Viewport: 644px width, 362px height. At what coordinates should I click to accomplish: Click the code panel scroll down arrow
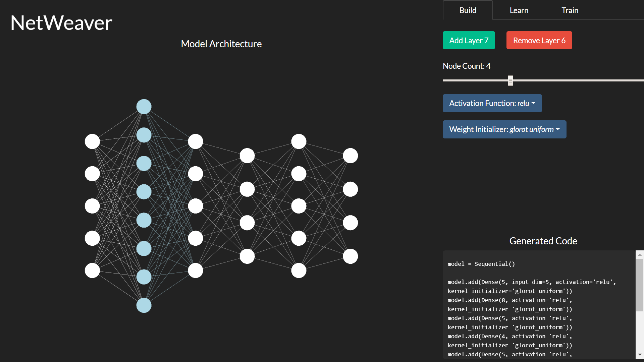click(640, 355)
